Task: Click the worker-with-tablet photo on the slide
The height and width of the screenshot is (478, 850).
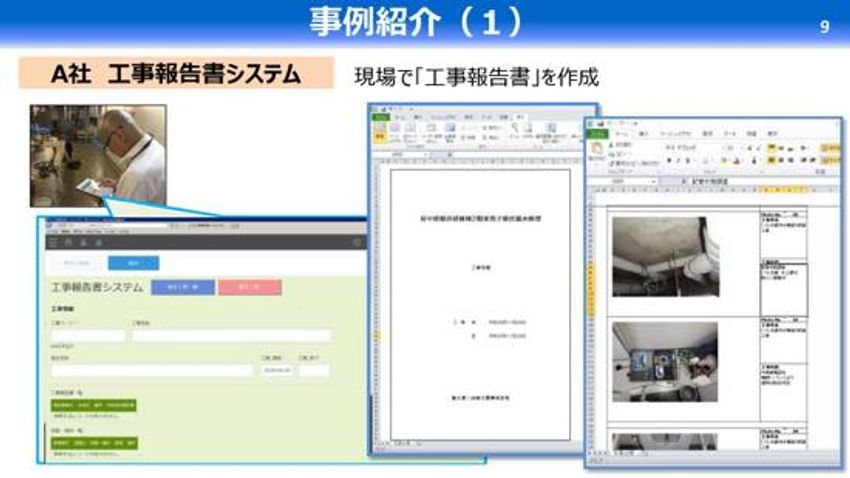Action: point(97,155)
